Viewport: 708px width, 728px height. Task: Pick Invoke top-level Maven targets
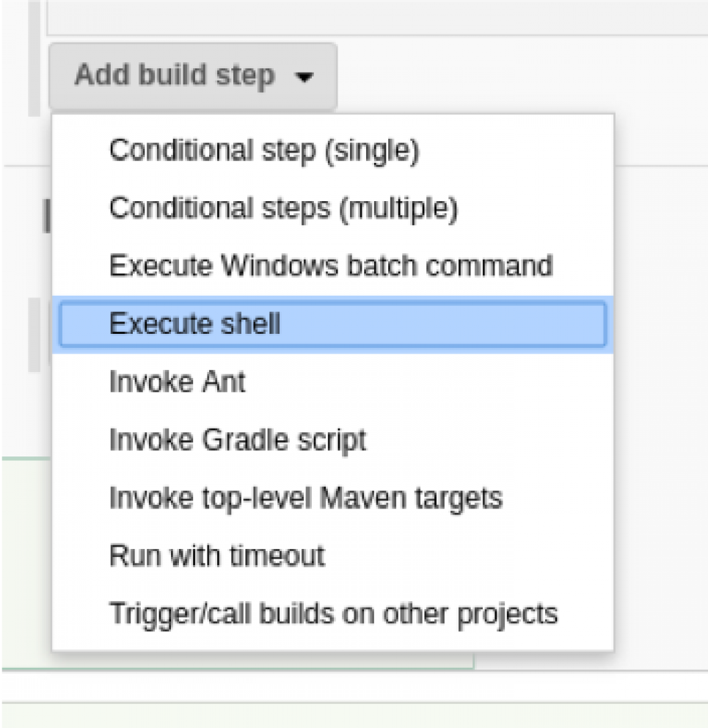click(305, 498)
